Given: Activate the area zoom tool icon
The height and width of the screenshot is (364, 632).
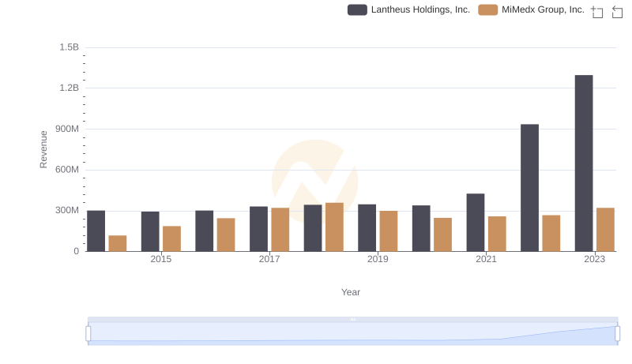Looking at the screenshot, I should point(597,12).
